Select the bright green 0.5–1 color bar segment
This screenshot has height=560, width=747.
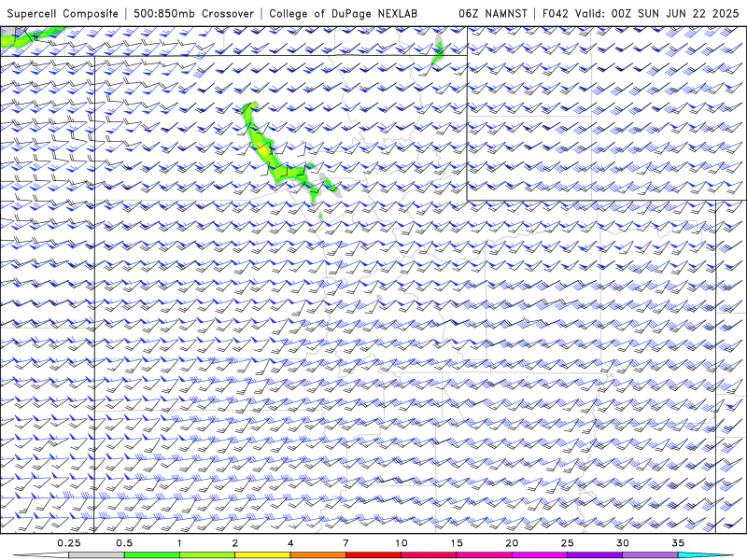click(x=152, y=555)
